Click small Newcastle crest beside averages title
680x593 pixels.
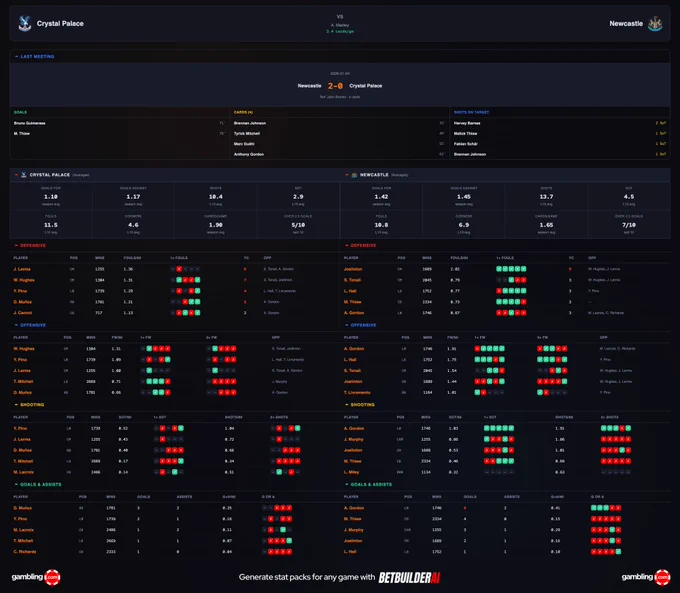click(354, 175)
